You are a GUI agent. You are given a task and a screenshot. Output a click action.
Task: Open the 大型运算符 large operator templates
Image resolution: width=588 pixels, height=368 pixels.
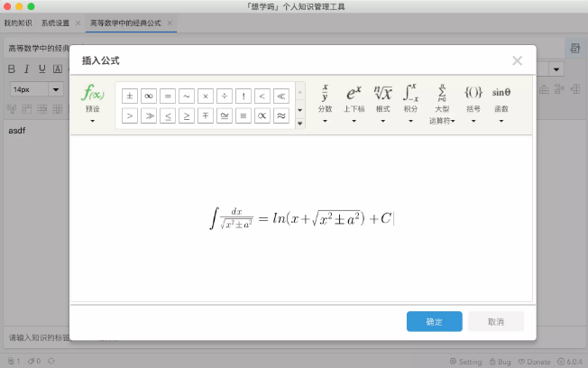coord(442,105)
